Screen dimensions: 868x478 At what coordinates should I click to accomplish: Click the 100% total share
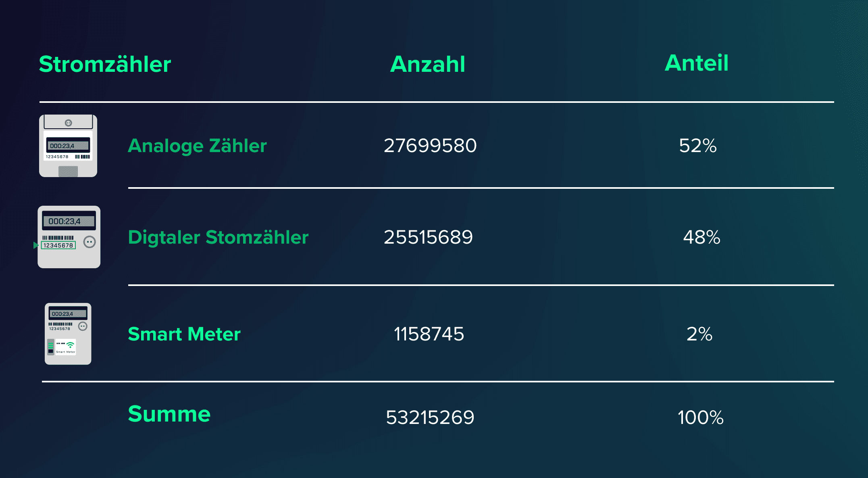pos(700,417)
